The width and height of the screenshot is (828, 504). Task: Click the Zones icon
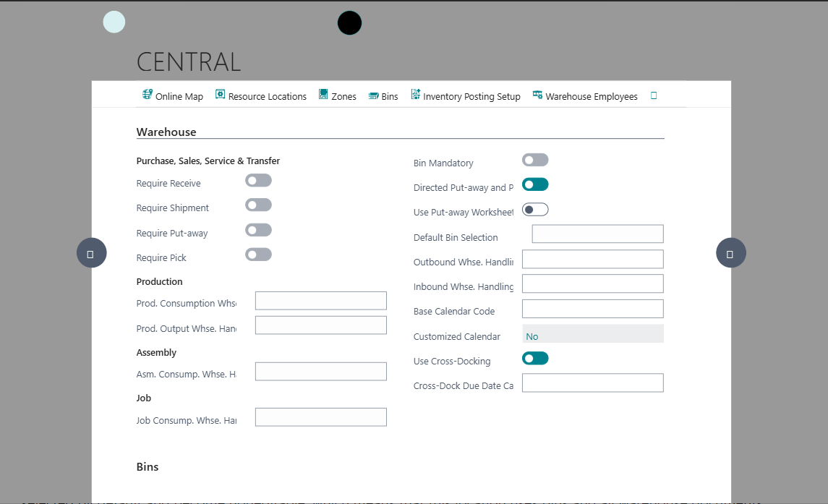point(324,95)
